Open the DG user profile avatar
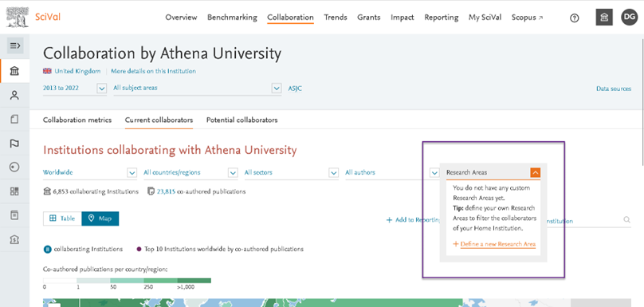 click(629, 18)
